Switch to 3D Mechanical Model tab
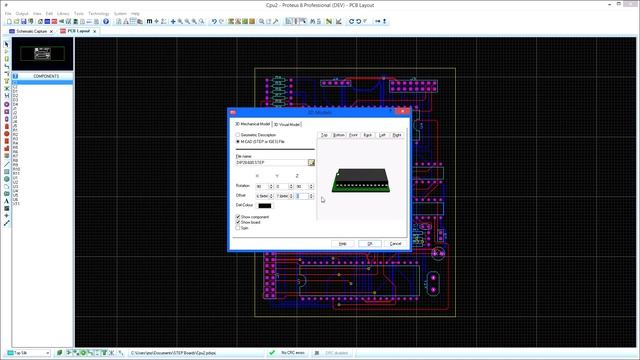The height and width of the screenshot is (360, 640). click(x=252, y=124)
